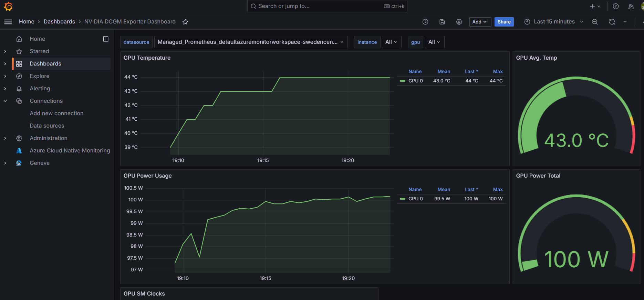Click the Grafana logo icon
Screen dimensions: 644x300
tap(8, 7)
